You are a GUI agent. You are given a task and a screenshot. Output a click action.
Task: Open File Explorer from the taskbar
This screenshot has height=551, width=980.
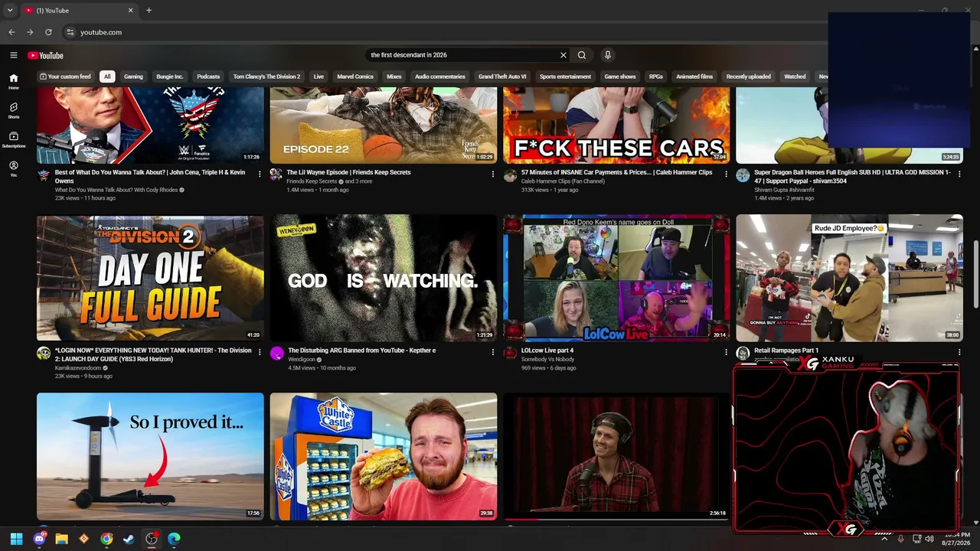pos(61,539)
